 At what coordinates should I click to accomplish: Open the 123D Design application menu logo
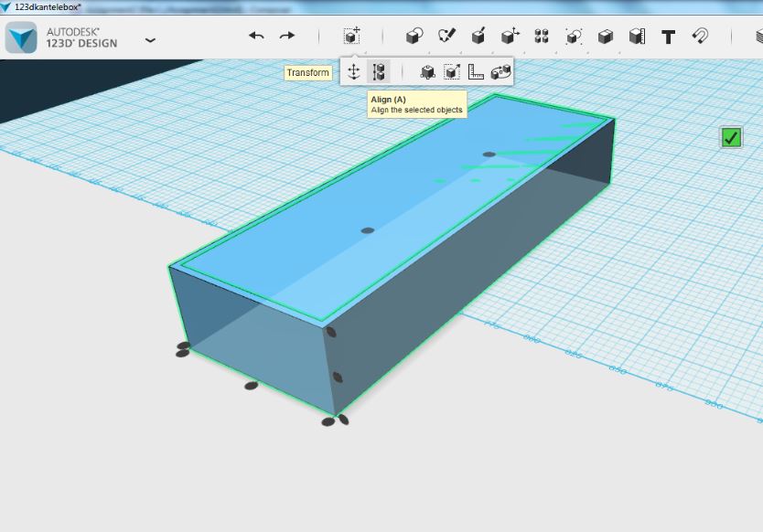21,37
